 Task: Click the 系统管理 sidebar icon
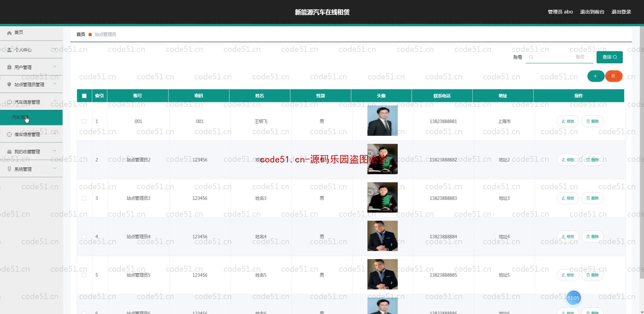coord(9,169)
